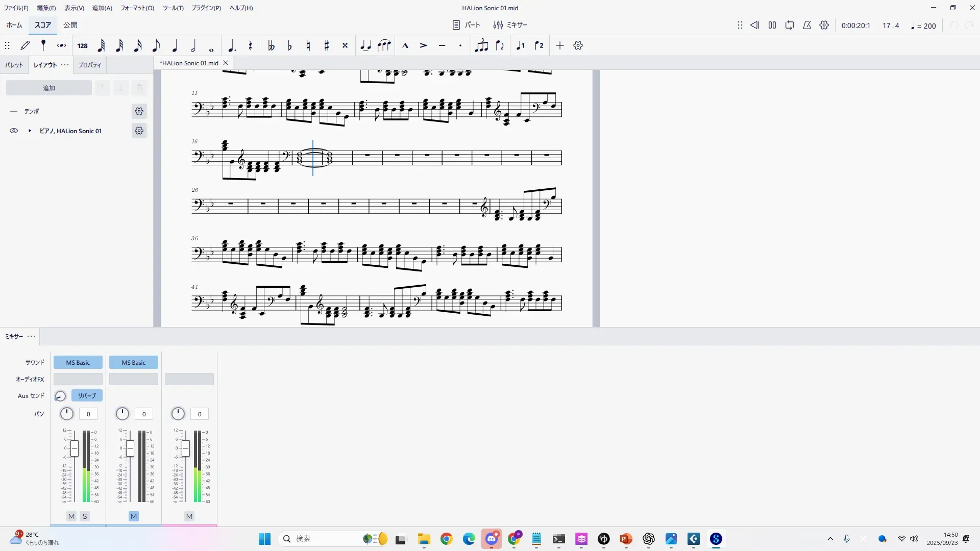The height and width of the screenshot is (551, 980).
Task: Select the Voice 2 icon
Action: pyautogui.click(x=539, y=46)
